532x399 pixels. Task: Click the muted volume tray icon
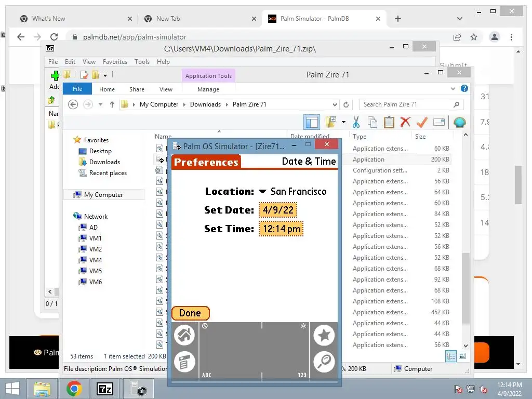[483, 389]
